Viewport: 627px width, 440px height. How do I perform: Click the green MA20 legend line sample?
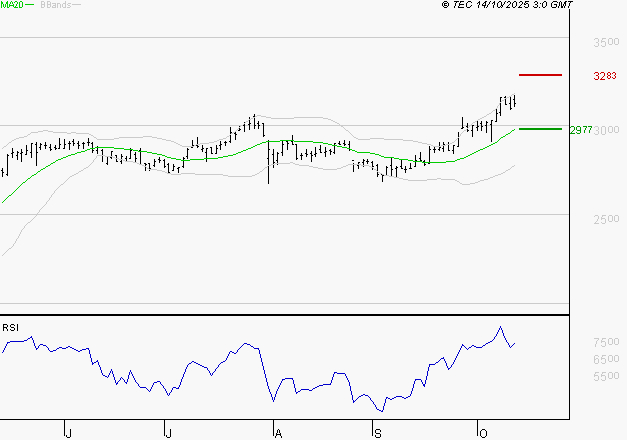pyautogui.click(x=30, y=6)
